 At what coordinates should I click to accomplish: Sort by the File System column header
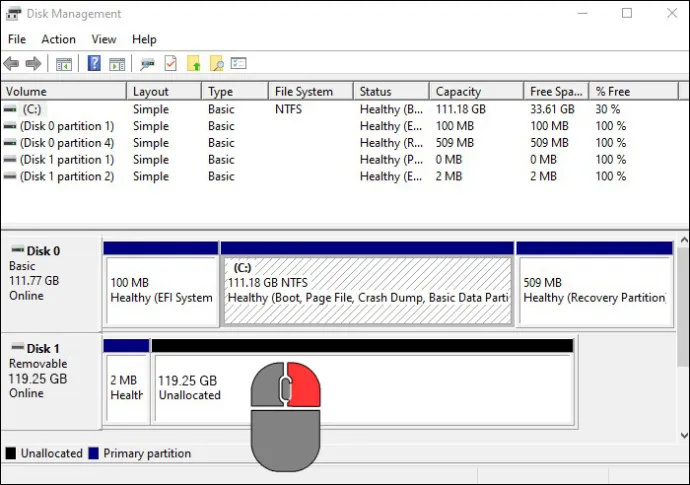click(x=311, y=92)
